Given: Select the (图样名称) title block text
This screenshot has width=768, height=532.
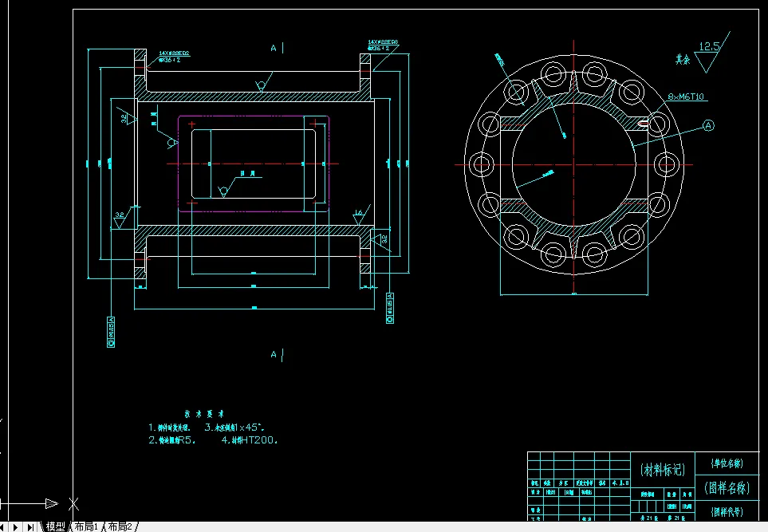Looking at the screenshot, I should [727, 487].
